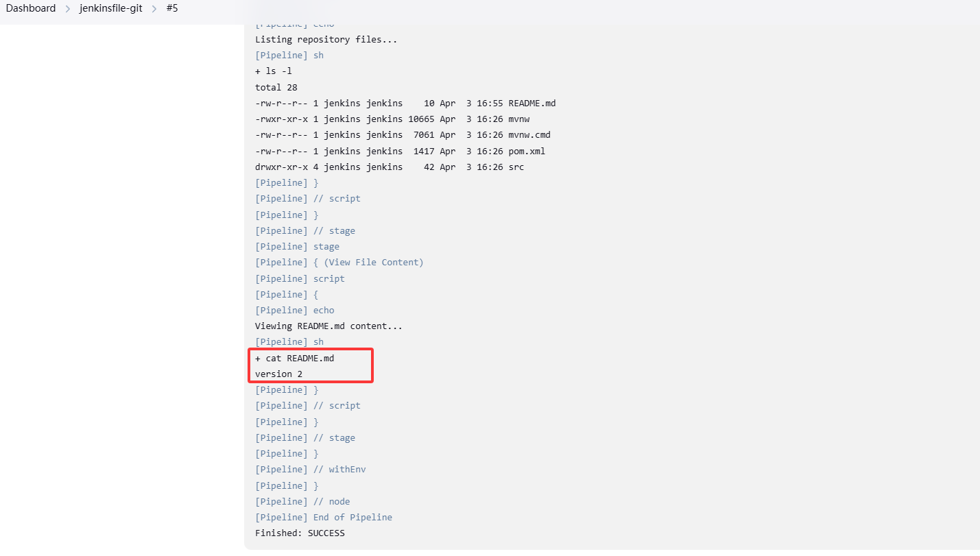Click the '[Pipeline] // withEnv' line

[x=310, y=470]
